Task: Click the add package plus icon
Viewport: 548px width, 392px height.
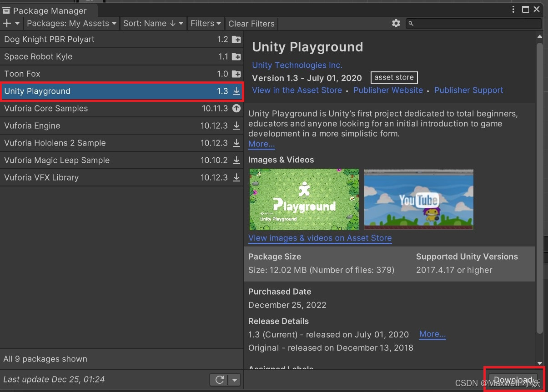Action: (7, 23)
